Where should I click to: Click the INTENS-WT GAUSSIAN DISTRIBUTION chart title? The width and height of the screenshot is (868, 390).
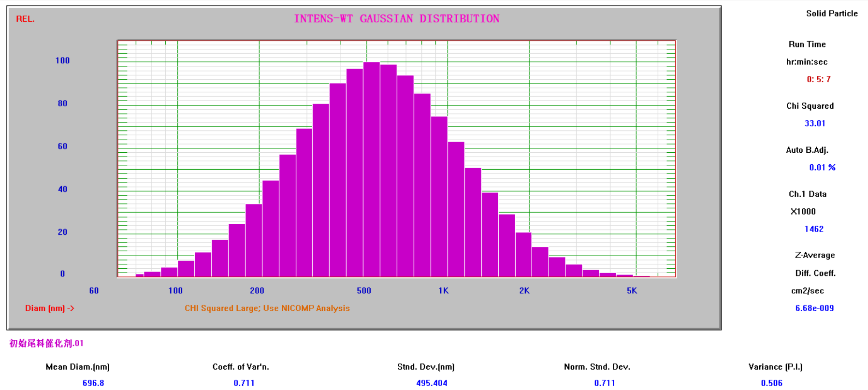point(396,19)
